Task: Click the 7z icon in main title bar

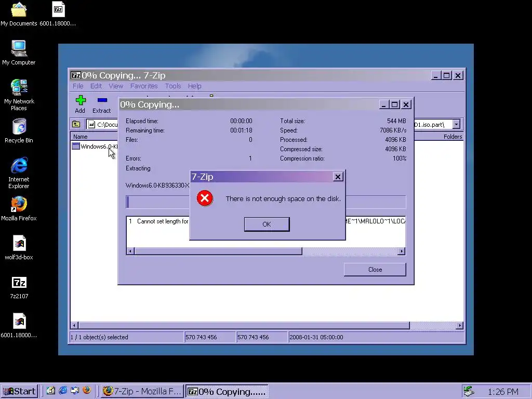Action: point(75,75)
